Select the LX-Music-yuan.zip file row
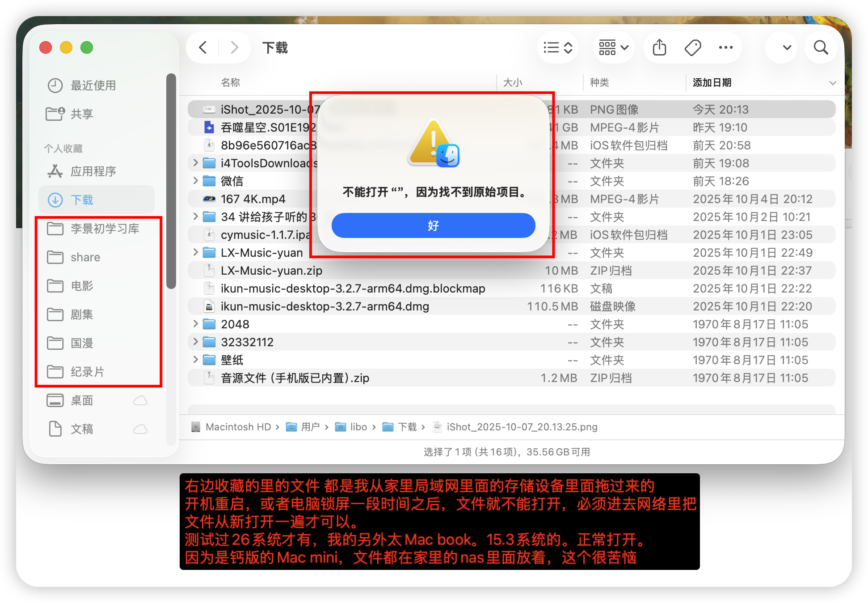 271,271
